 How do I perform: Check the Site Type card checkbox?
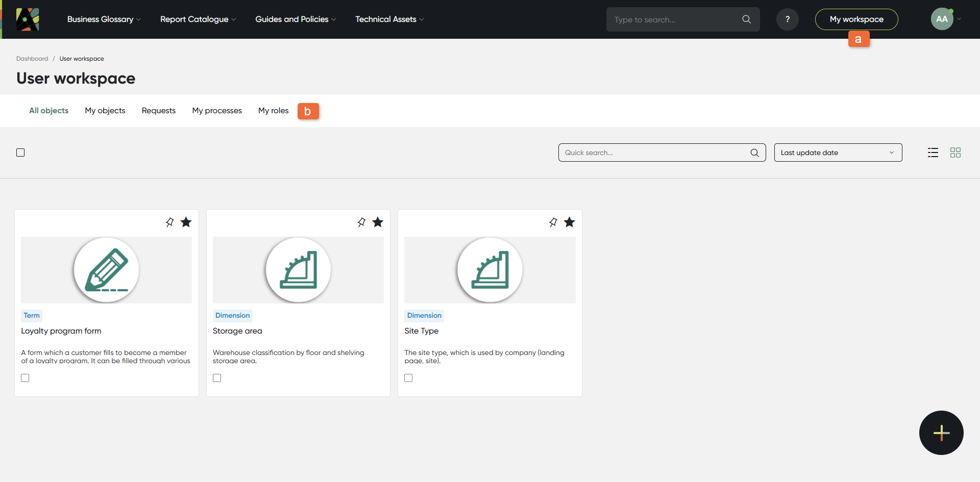(x=408, y=378)
